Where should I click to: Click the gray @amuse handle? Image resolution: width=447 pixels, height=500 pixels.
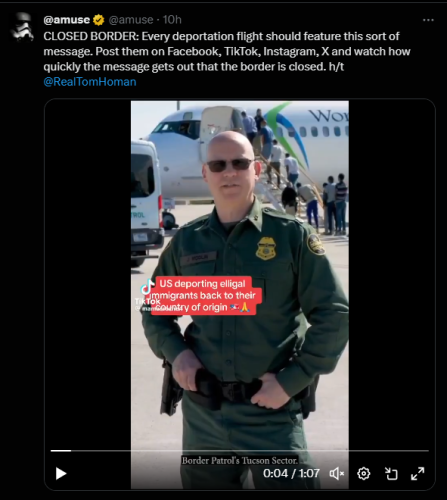(131, 20)
